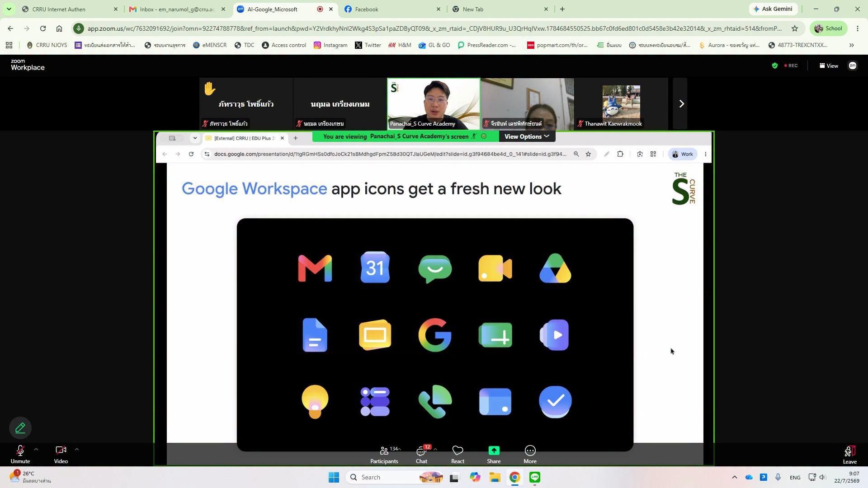Open the Chrome tab search dropdown
This screenshot has height=488, width=868.
(9, 9)
